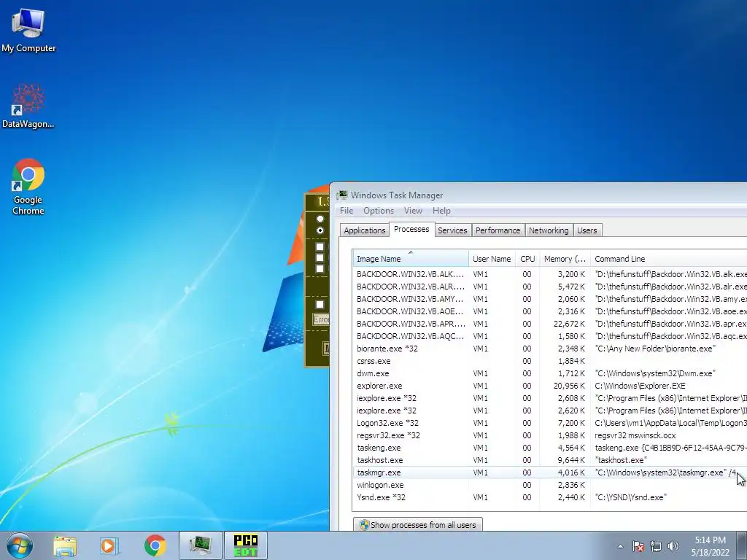747x560 pixels.
Task: Sort by Image Name column header
Action: click(x=411, y=259)
